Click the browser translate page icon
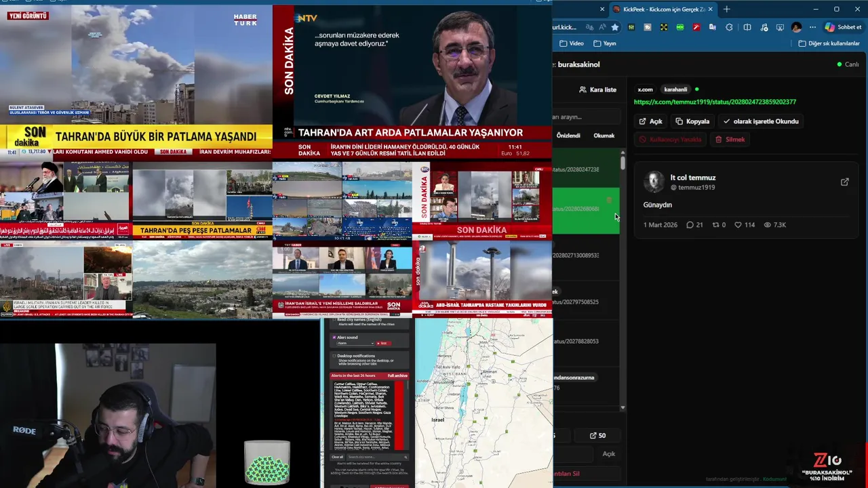Image resolution: width=868 pixels, height=488 pixels. [589, 27]
